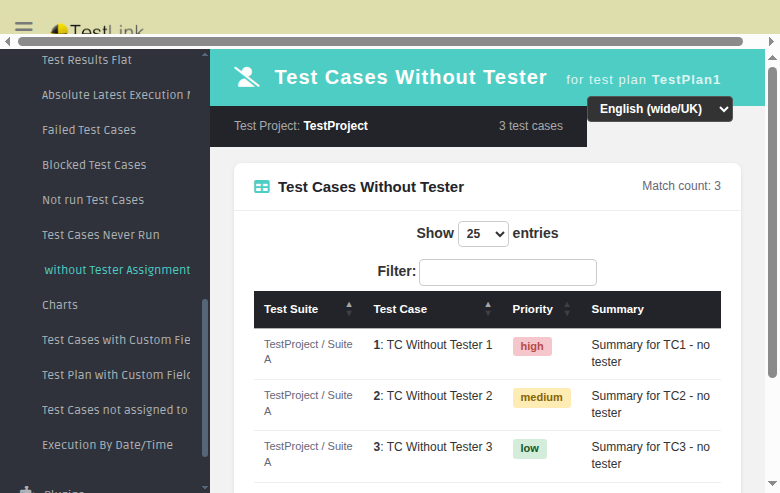Select without Tester Assignment menu item
This screenshot has width=780, height=493.
(117, 270)
